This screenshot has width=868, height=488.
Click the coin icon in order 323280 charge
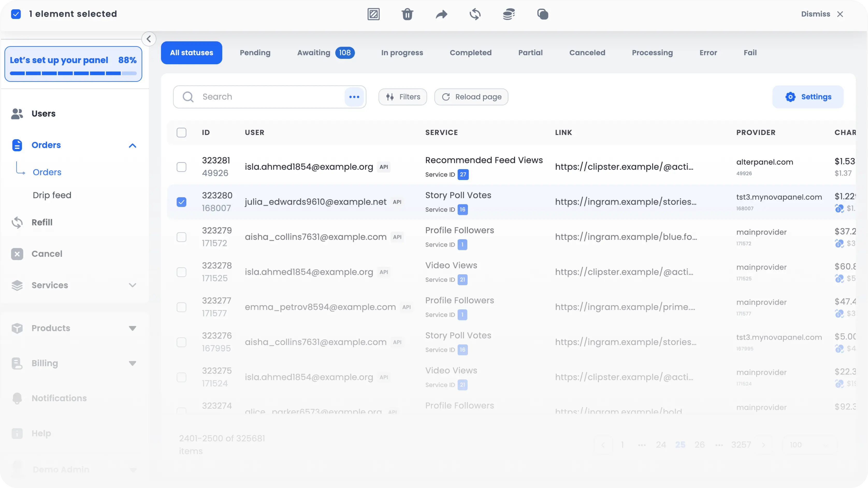(x=839, y=209)
